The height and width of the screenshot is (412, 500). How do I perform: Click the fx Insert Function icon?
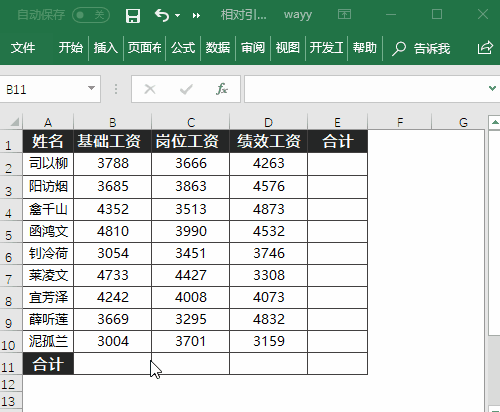(222, 89)
